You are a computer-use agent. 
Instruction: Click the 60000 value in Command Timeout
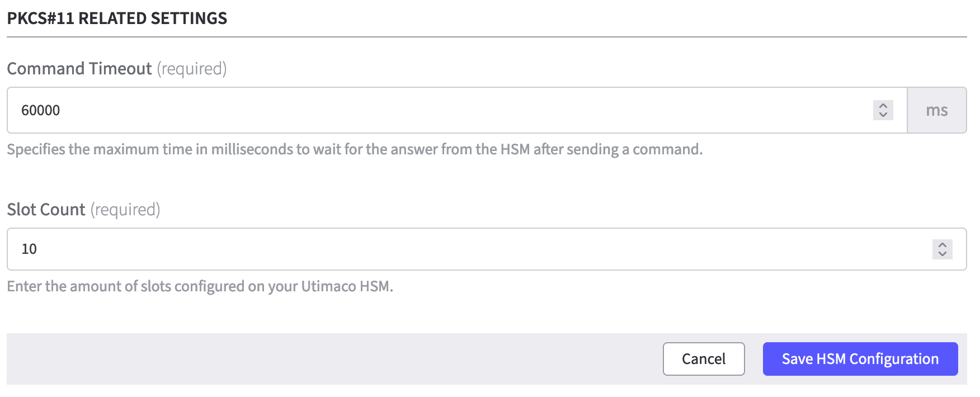pos(40,110)
